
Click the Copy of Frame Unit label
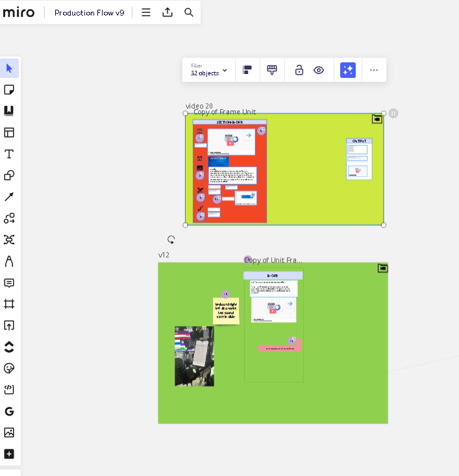[x=225, y=112]
